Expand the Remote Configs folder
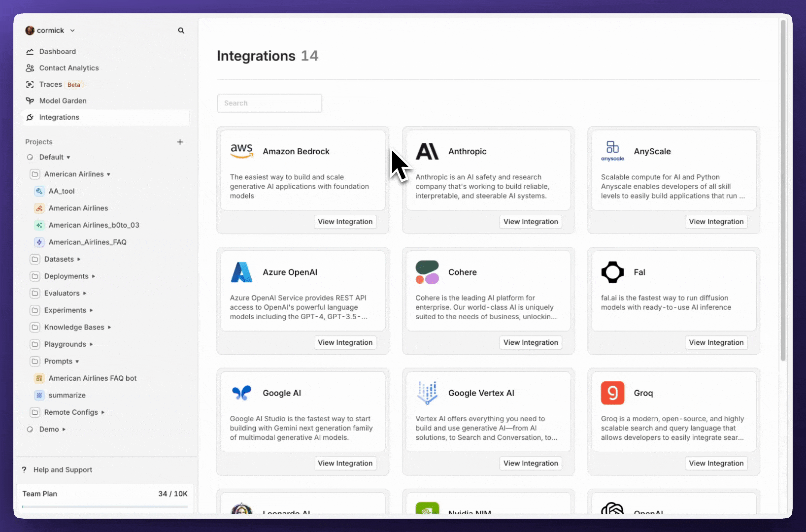The width and height of the screenshot is (806, 532). pyautogui.click(x=103, y=412)
